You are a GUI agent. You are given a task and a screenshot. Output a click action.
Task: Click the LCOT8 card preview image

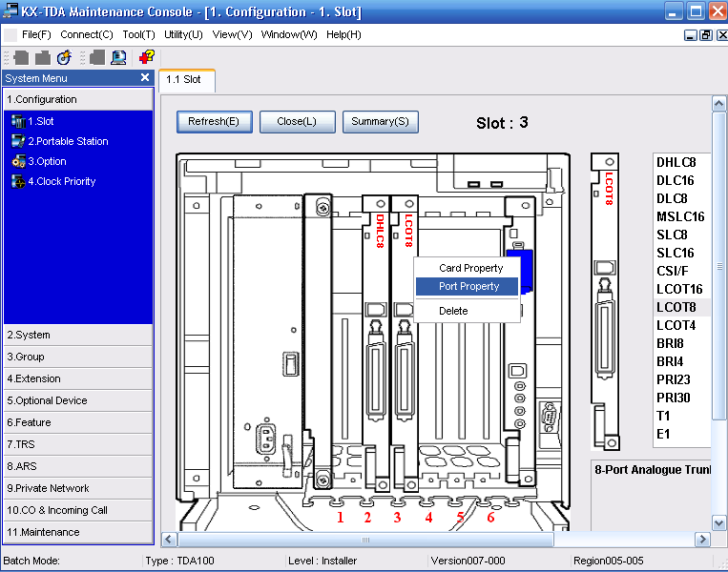tap(605, 301)
